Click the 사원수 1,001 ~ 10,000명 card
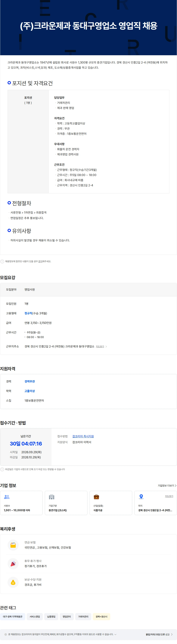The image size is (177, 644). (x=21, y=503)
